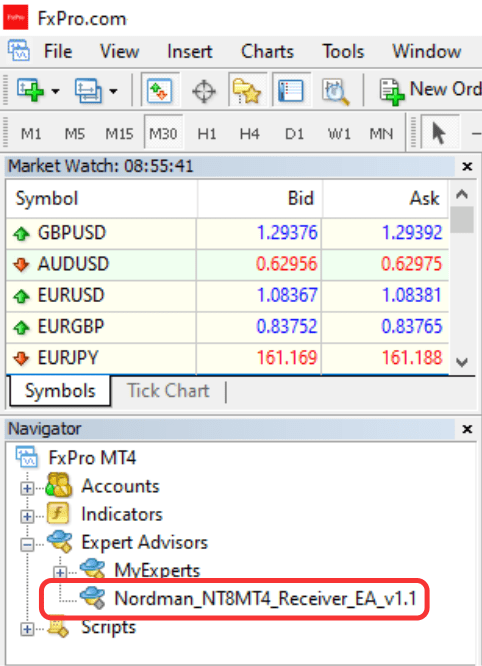The height and width of the screenshot is (666, 482).
Task: Select the H4 timeframe
Action: point(250,134)
